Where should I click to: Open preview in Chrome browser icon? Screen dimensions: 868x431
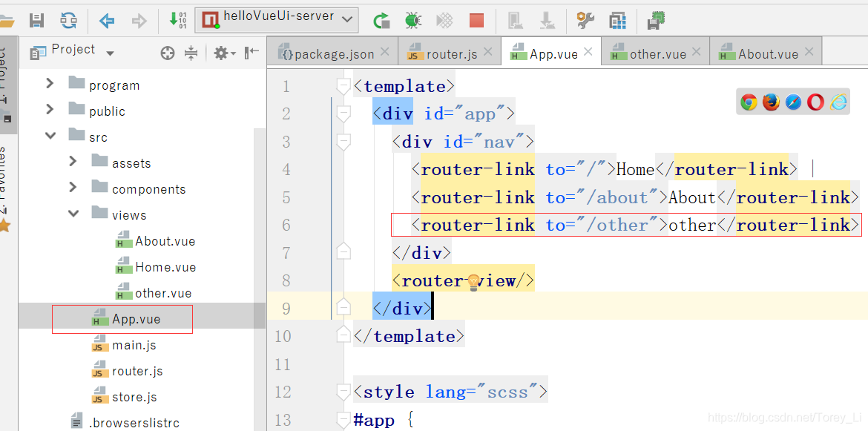point(749,102)
